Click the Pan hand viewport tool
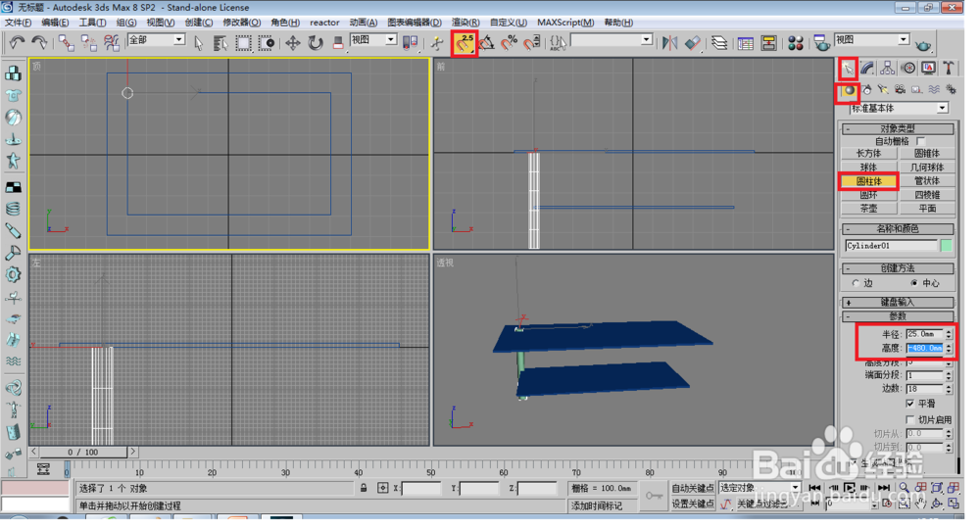The image size is (980, 529). pos(920,504)
